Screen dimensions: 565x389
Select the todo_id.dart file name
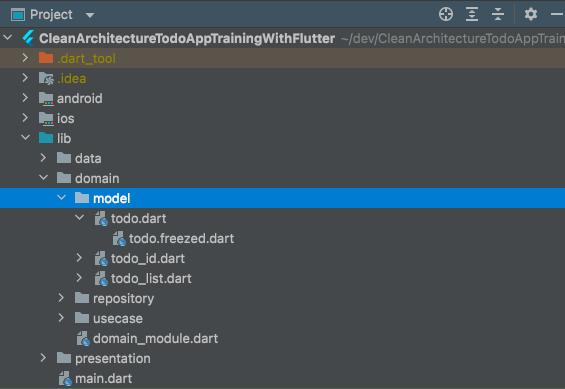[x=148, y=259]
